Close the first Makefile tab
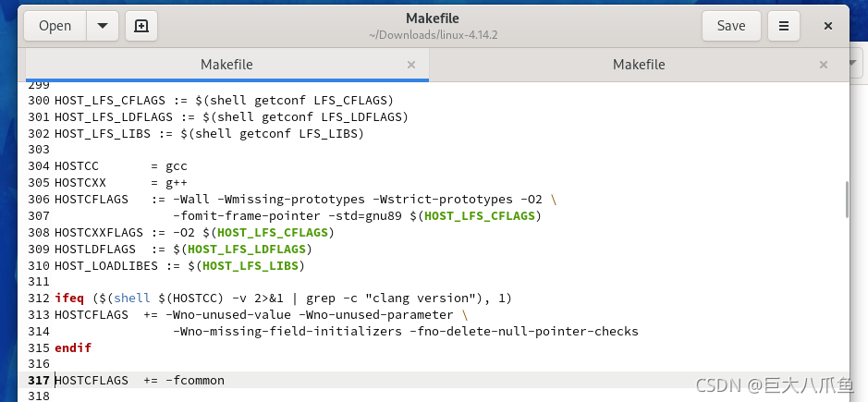The height and width of the screenshot is (402, 868). pos(411,65)
